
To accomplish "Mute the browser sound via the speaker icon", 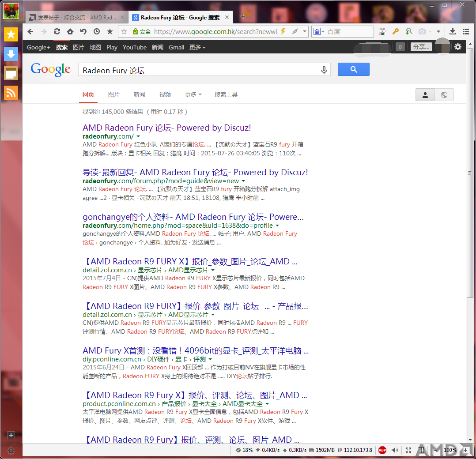I will pos(395,450).
